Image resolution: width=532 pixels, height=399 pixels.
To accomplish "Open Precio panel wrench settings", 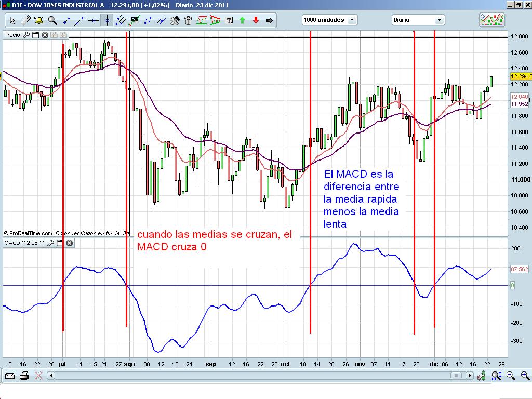I will click(x=26, y=35).
